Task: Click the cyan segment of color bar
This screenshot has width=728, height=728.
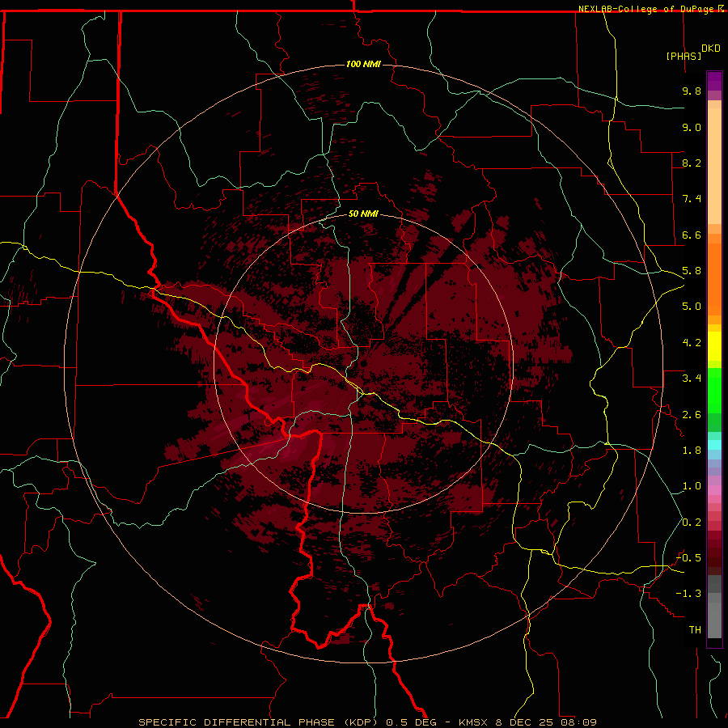Action: (x=714, y=445)
